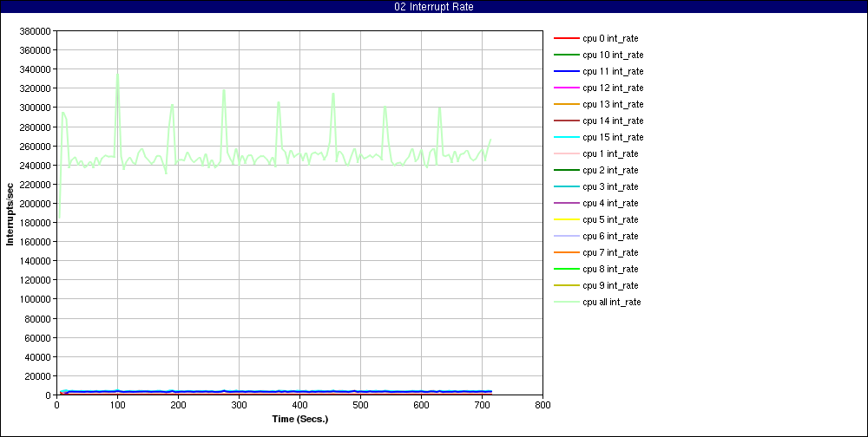Select 'cpu 6 int_rate' legend entry

pos(597,236)
